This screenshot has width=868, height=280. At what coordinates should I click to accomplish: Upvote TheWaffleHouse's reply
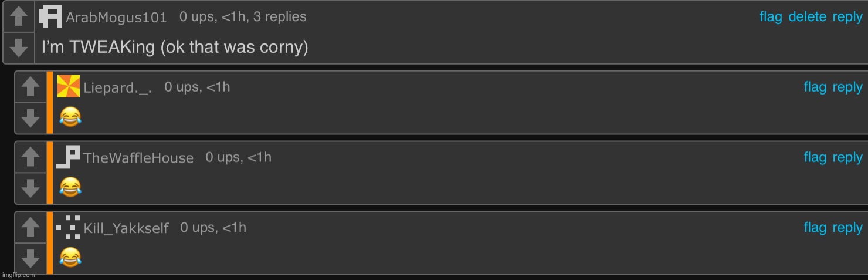[30, 157]
